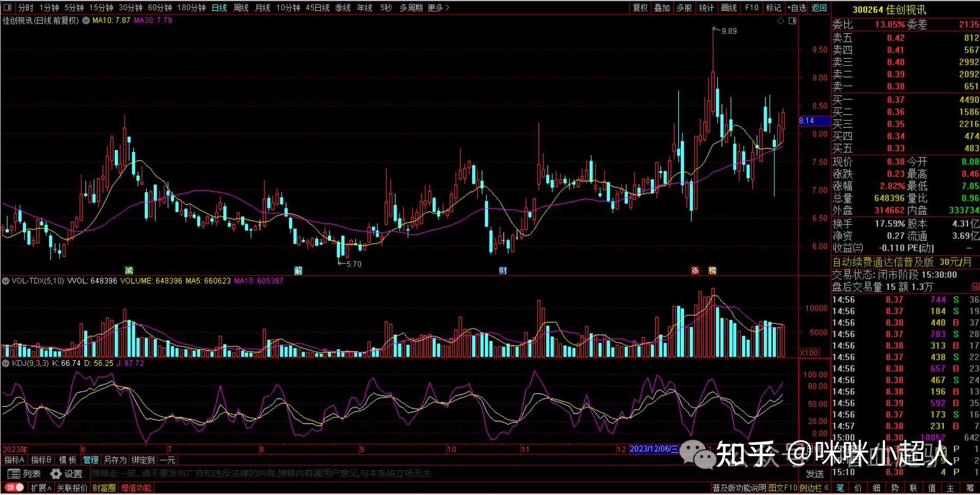The width and height of the screenshot is (980, 495).
Task: Select the 势 trend tab
Action: [x=895, y=488]
